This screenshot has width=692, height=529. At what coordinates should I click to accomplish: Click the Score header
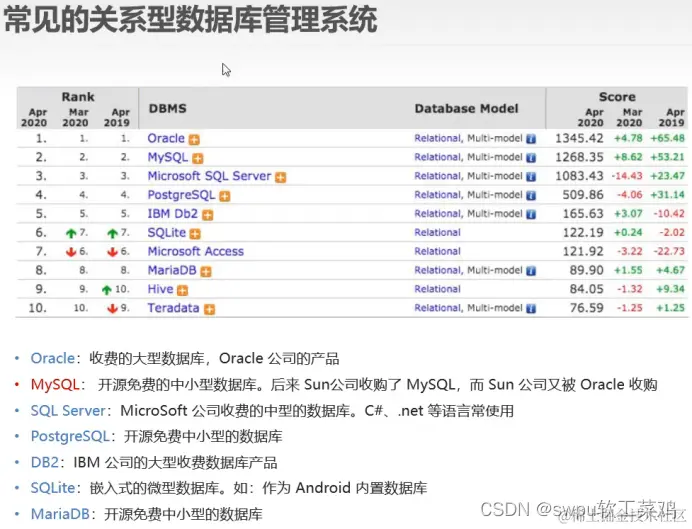pyautogui.click(x=617, y=97)
